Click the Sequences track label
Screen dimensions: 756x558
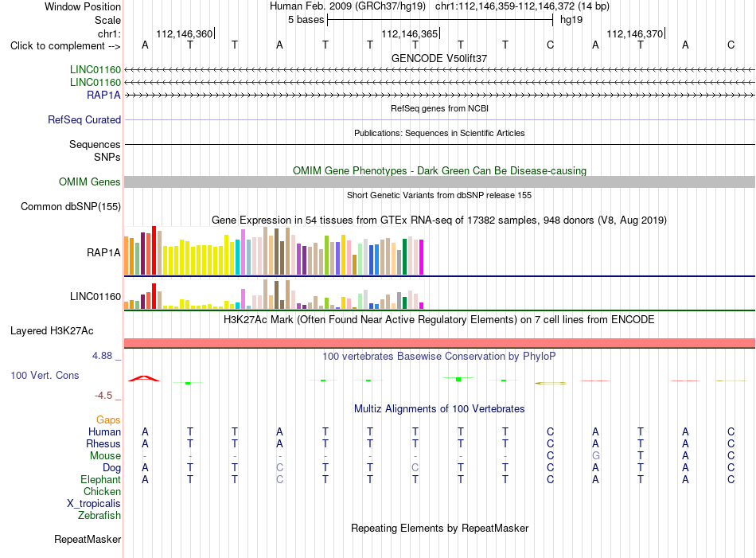(95, 144)
